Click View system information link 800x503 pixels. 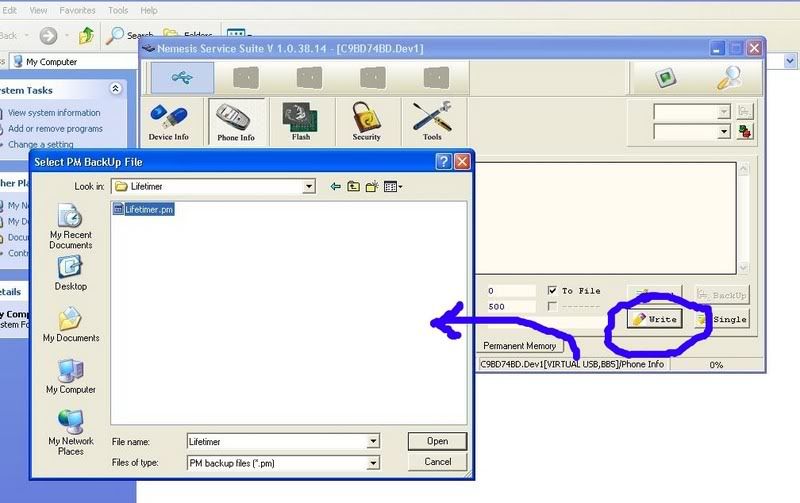pyautogui.click(x=54, y=112)
